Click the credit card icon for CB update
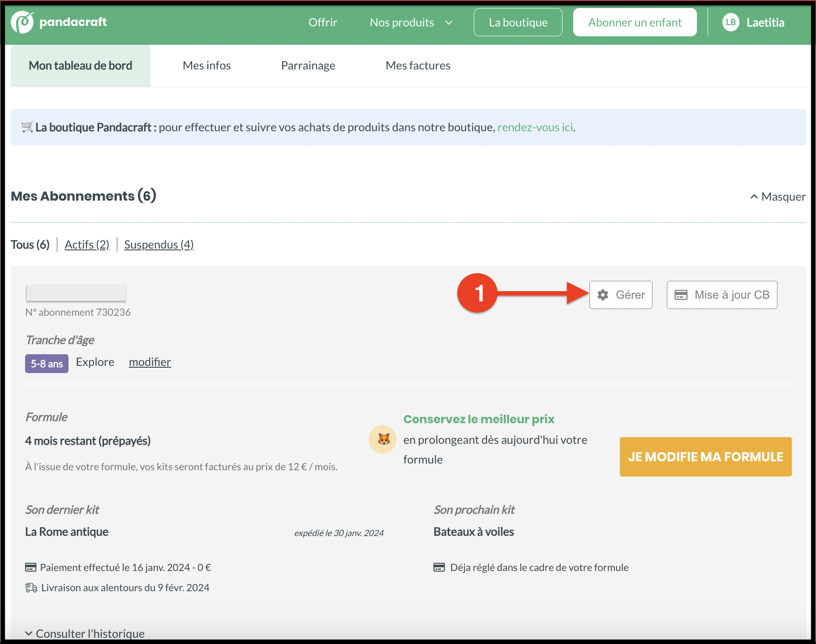 point(681,295)
